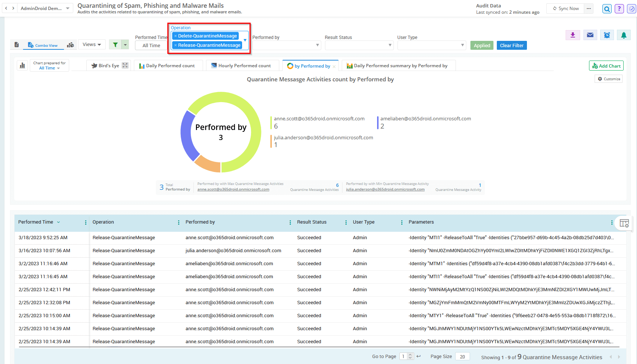637x364 pixels.
Task: Open the User Type filter dropdown
Action: [x=431, y=45]
